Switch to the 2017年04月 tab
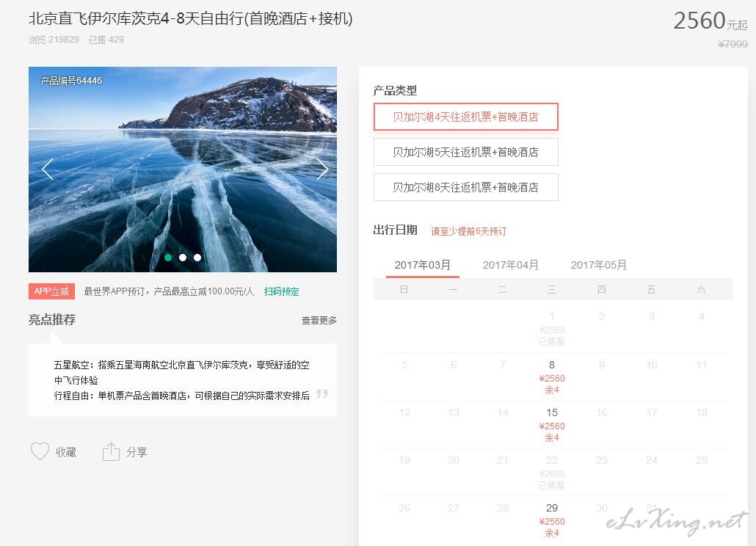 511,265
